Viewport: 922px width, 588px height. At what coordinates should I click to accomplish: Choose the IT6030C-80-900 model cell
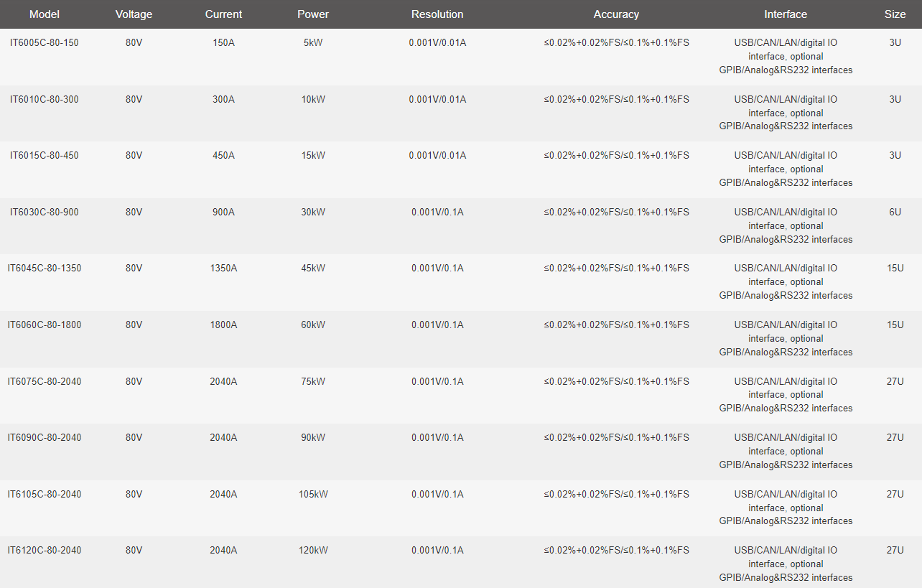click(45, 213)
